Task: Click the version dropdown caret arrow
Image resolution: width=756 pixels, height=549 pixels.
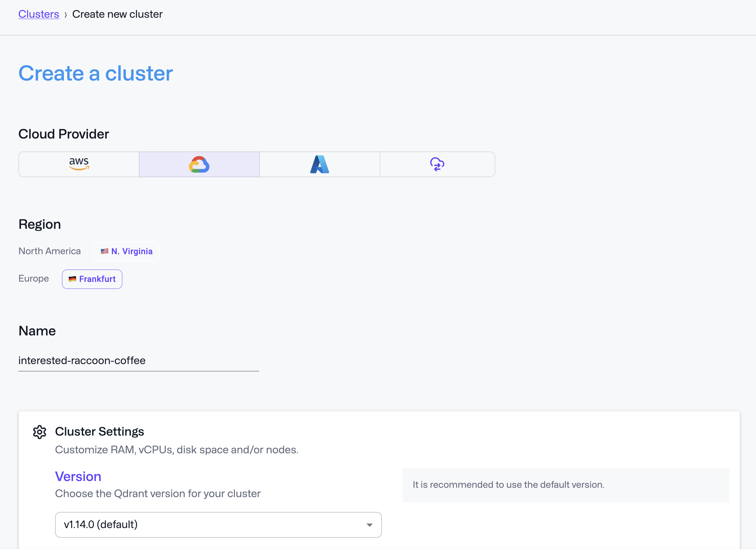Action: pyautogui.click(x=369, y=524)
